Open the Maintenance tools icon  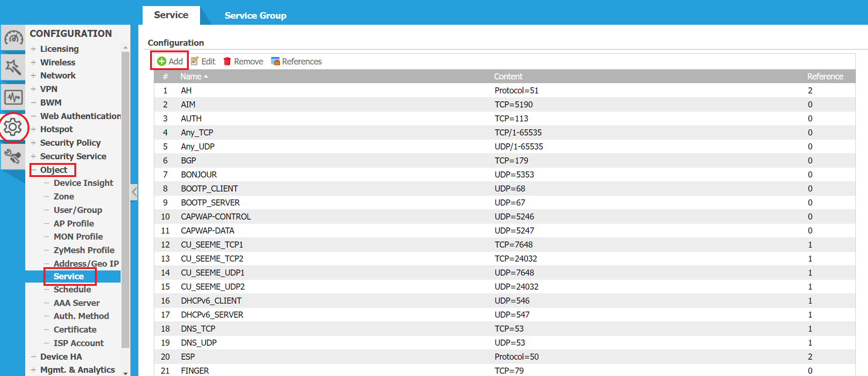click(13, 156)
